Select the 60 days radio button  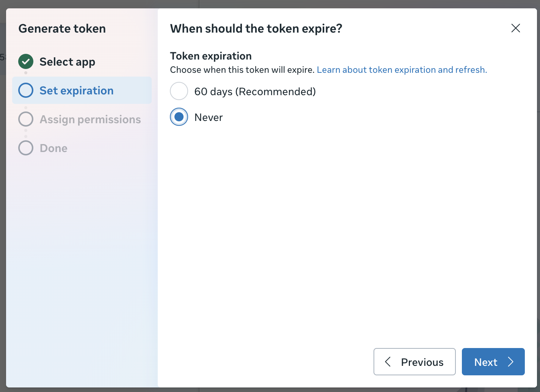tap(179, 91)
